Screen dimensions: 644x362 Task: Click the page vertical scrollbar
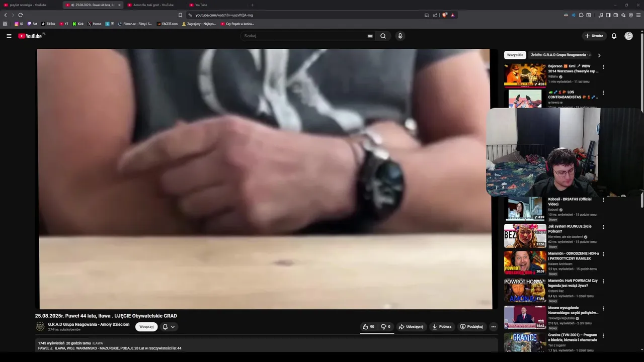click(641, 121)
